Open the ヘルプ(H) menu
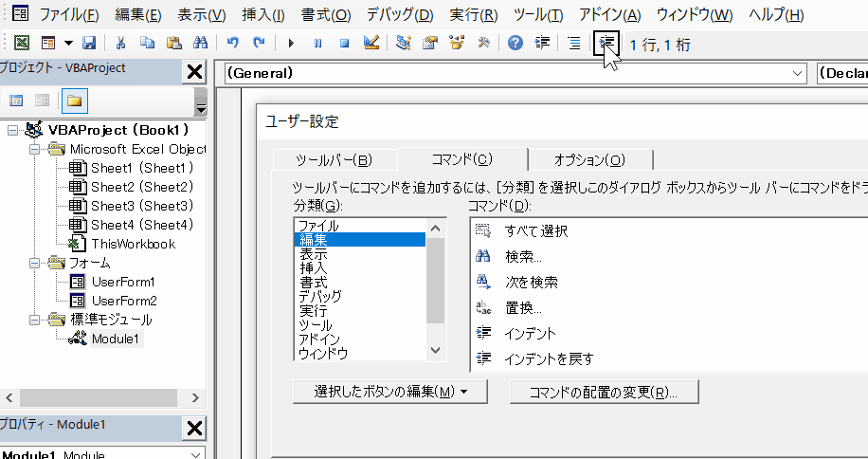Viewport: 868px width, 459px height. [776, 15]
